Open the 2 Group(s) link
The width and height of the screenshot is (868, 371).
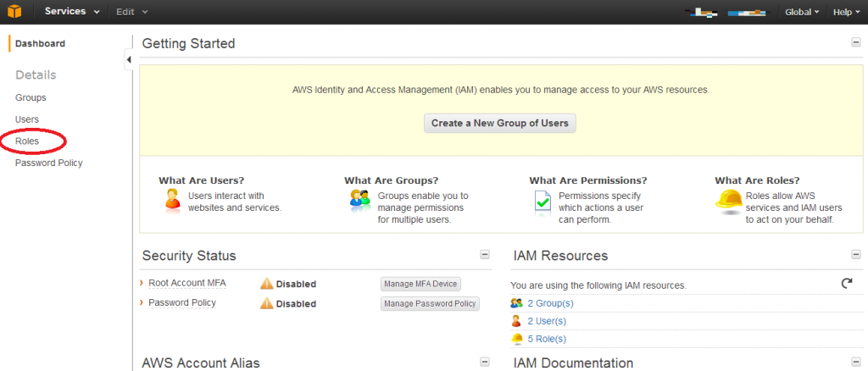pyautogui.click(x=550, y=303)
